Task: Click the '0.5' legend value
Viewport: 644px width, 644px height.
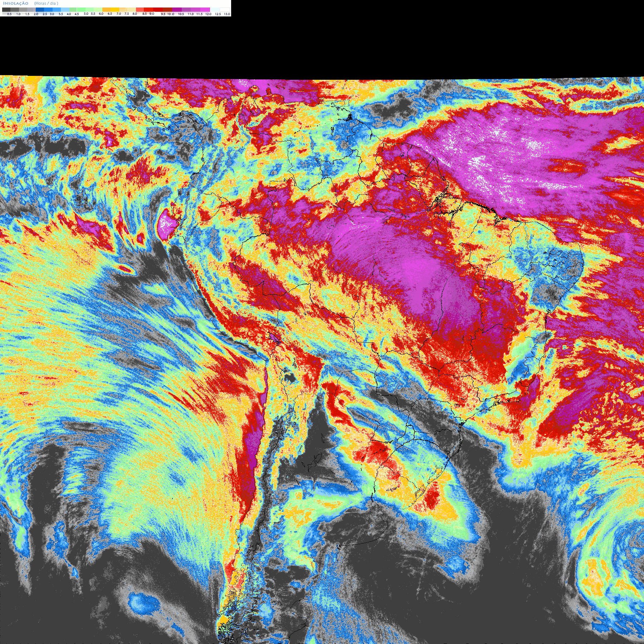Action: point(9,14)
